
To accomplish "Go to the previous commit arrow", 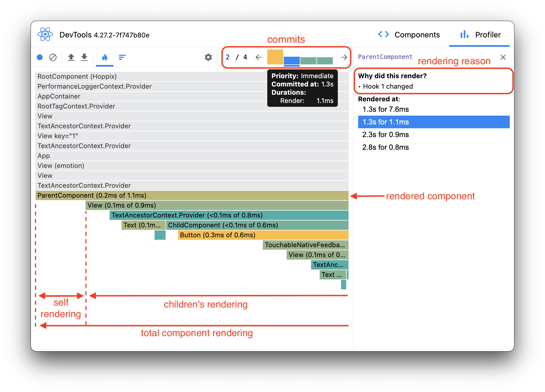I will coord(258,57).
